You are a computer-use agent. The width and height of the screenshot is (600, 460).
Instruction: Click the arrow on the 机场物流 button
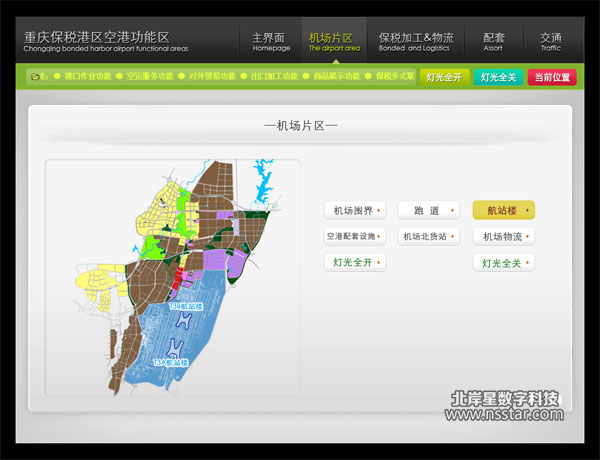click(527, 237)
